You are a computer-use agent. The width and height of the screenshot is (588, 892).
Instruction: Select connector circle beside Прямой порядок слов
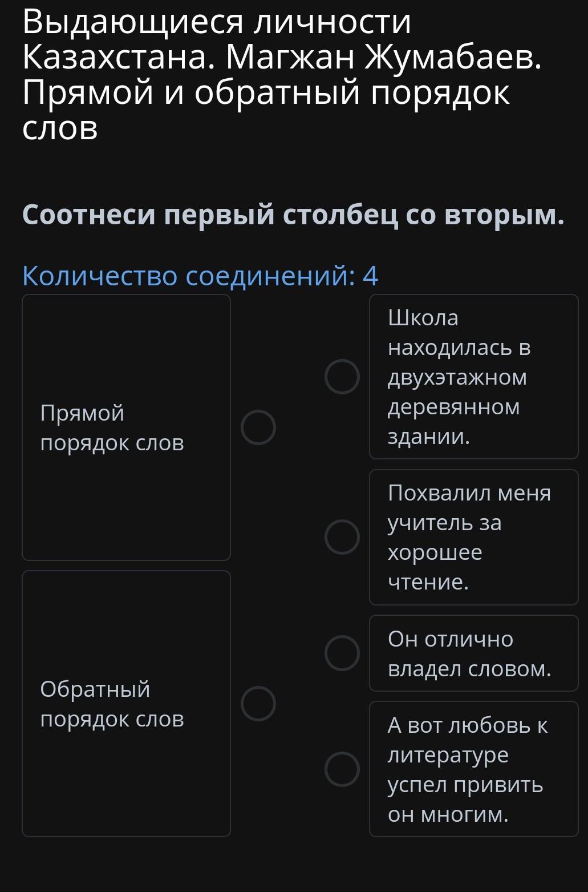coord(258,427)
